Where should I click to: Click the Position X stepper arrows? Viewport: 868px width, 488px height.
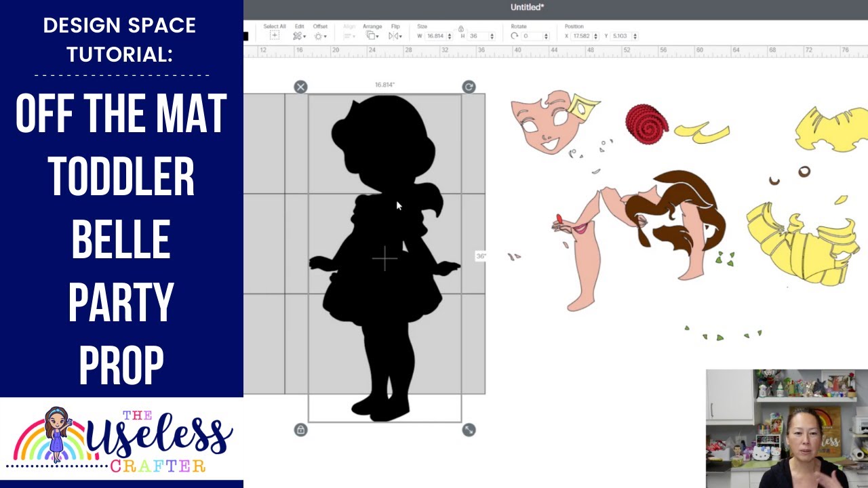point(595,36)
